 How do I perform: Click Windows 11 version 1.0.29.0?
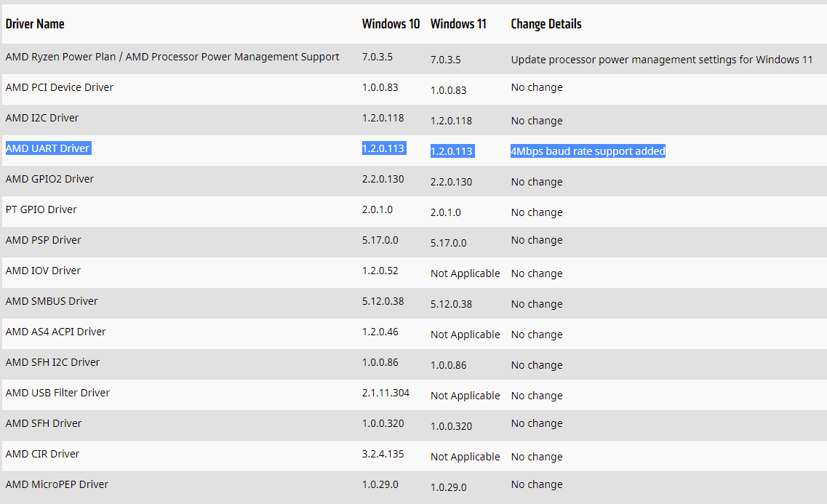(x=448, y=488)
